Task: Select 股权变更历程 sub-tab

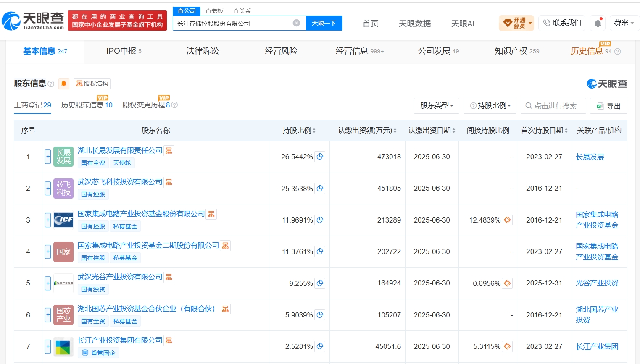Action: point(146,105)
